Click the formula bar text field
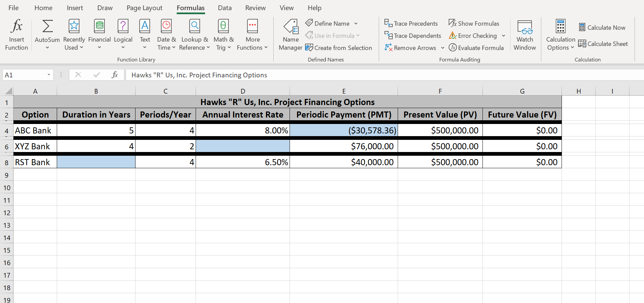This screenshot has width=644, height=303. click(x=372, y=75)
